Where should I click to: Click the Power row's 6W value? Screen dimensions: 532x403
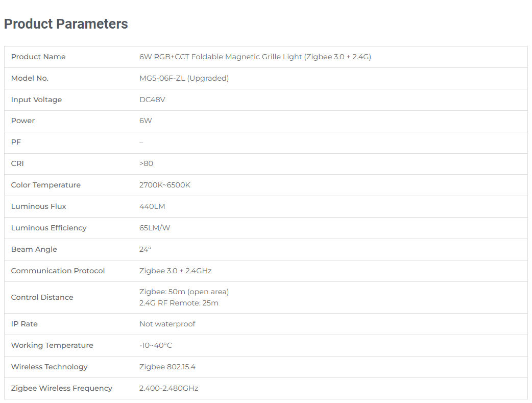point(146,121)
